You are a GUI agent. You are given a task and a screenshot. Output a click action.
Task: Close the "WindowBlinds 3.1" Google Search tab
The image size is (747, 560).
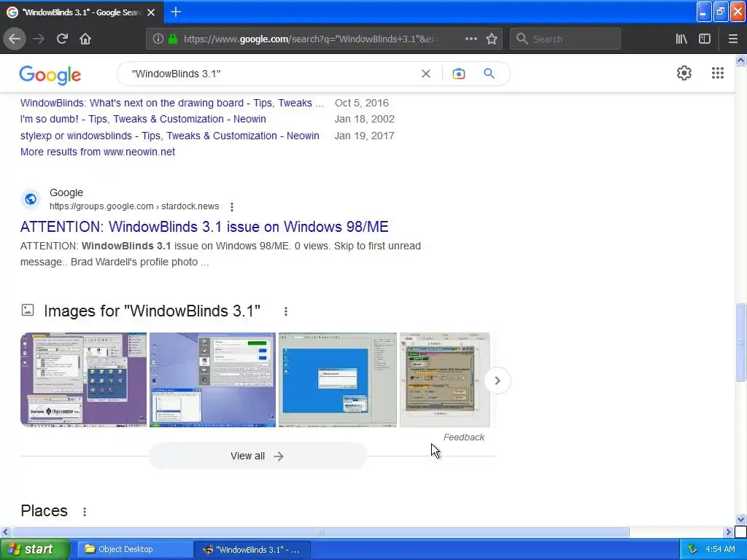[151, 12]
